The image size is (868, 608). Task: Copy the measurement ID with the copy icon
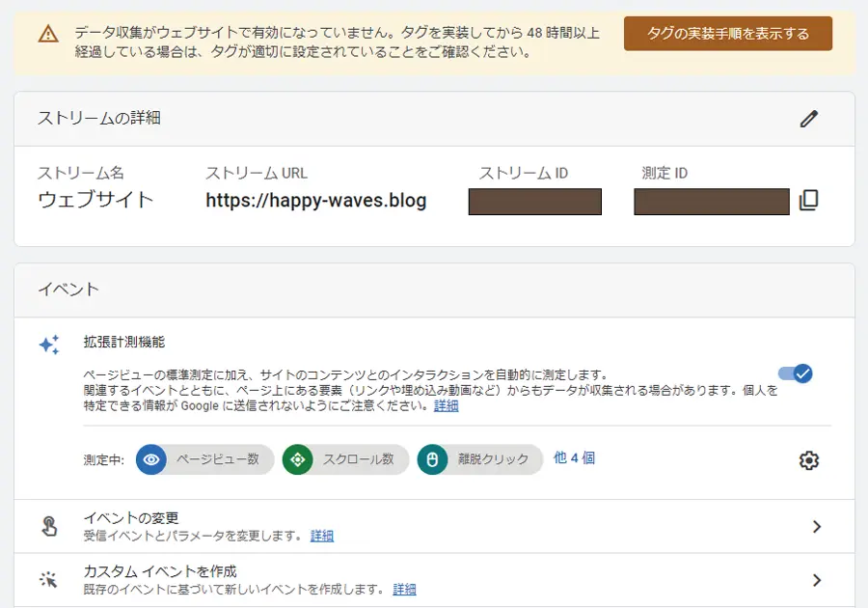[x=808, y=201]
